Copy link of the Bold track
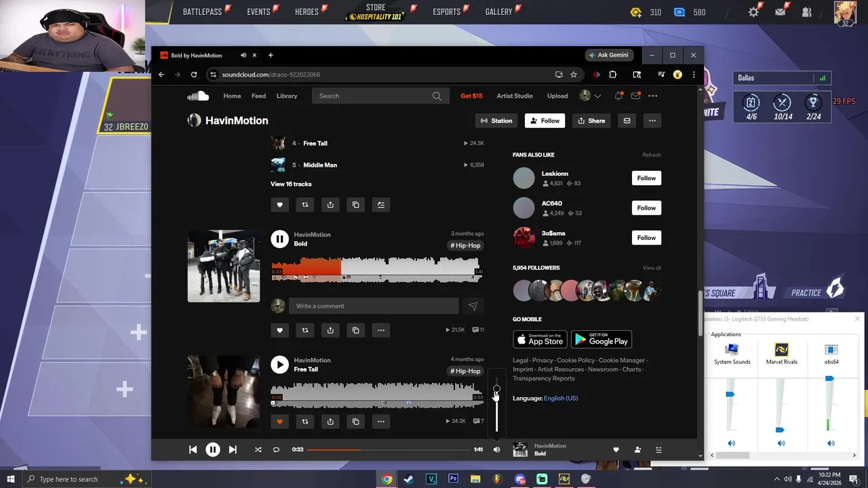Viewport: 868px width, 488px height. click(x=355, y=330)
